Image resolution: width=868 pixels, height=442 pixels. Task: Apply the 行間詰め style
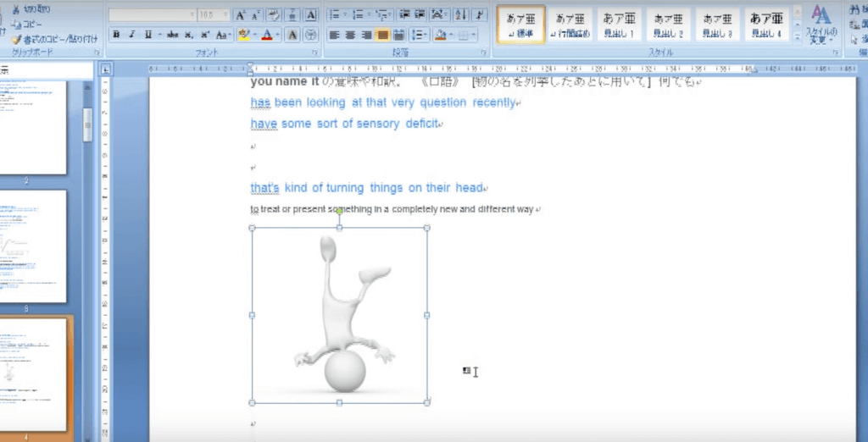[x=570, y=25]
